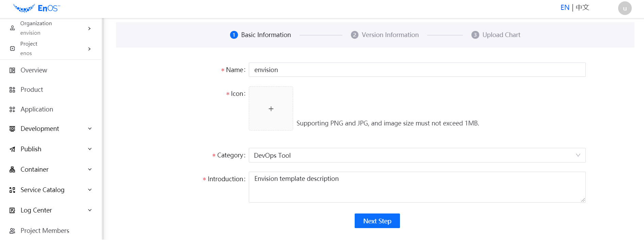Click the Publish paper plane icon

tap(12, 149)
